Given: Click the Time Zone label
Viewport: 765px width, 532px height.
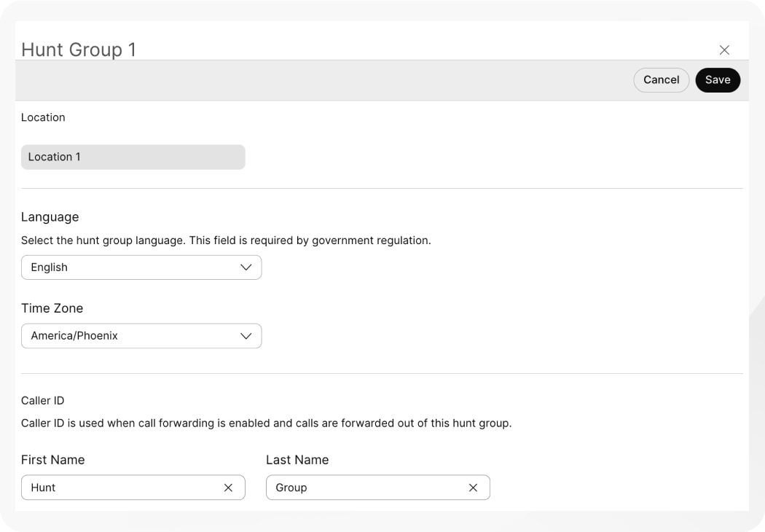Looking at the screenshot, I should pyautogui.click(x=52, y=308).
